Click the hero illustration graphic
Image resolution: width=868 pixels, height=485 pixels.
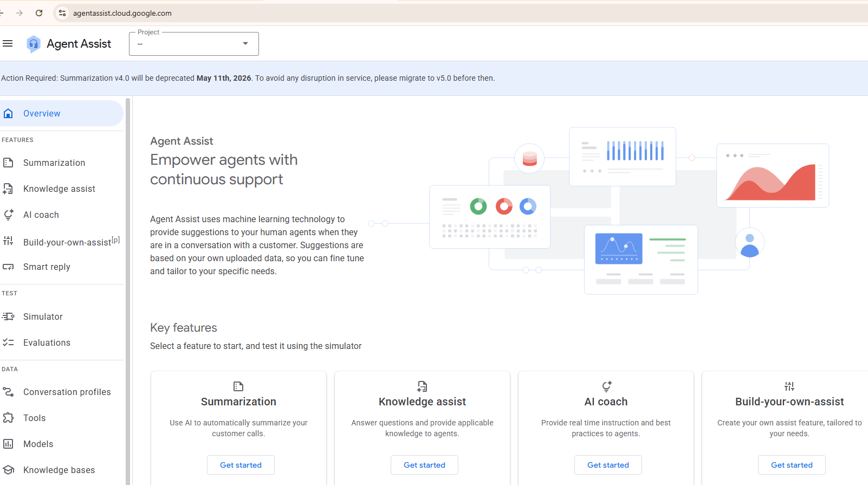[x=599, y=211]
